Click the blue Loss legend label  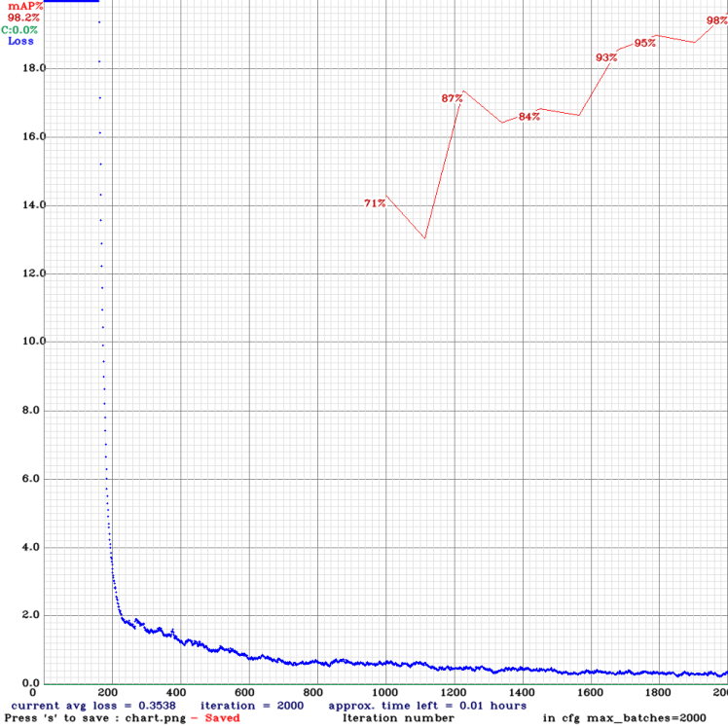pos(20,41)
